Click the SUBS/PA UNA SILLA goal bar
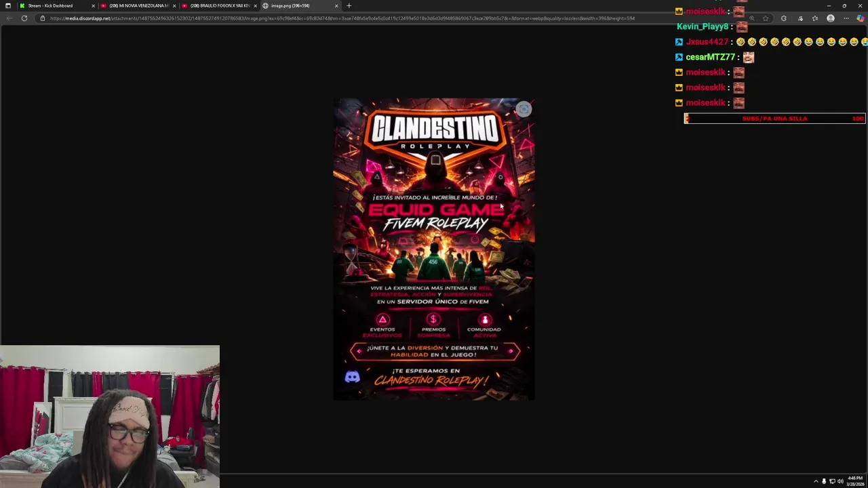This screenshot has width=868, height=488. 774,119
